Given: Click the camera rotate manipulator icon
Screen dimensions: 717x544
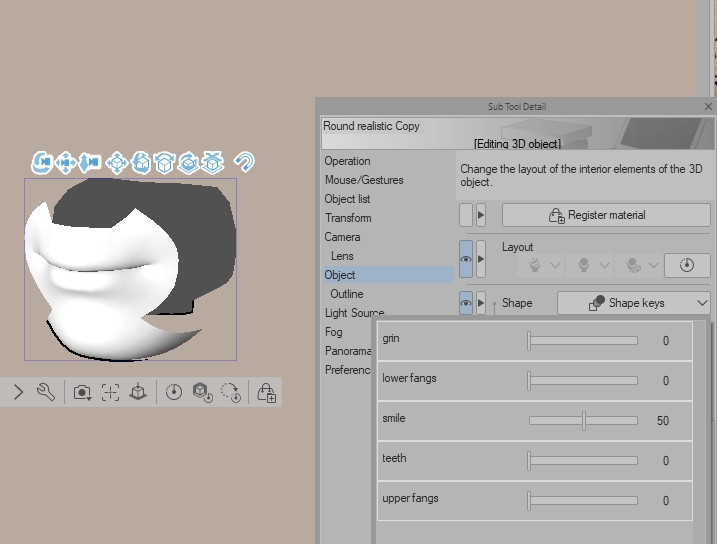Looking at the screenshot, I should click(x=42, y=162).
